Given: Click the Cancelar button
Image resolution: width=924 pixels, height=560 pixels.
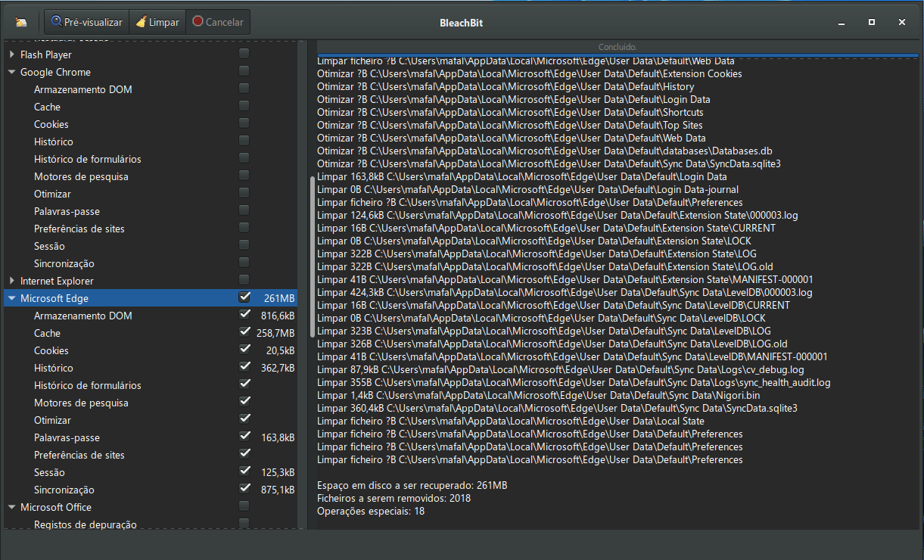Looking at the screenshot, I should (218, 22).
